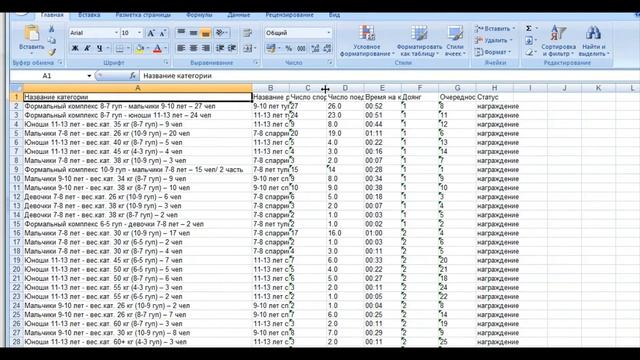Click the Удалить cells button
This screenshot has height=360, width=640.
(x=493, y=40)
